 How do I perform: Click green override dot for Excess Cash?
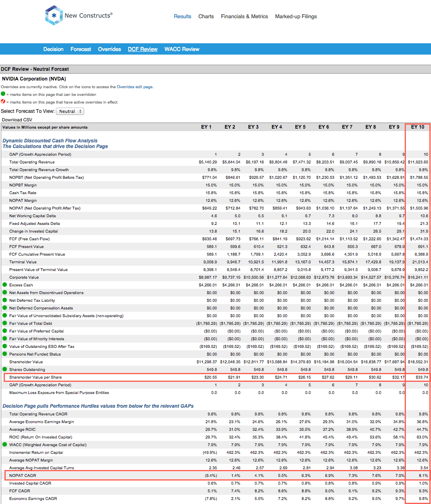coord(5,285)
